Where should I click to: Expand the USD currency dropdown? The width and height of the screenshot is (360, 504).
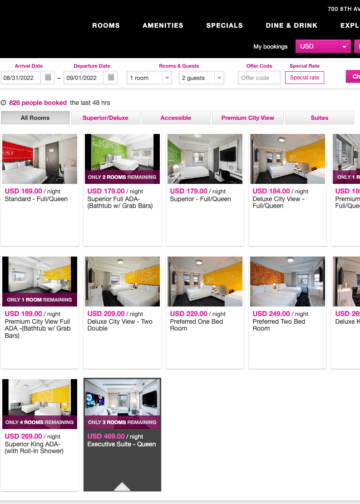[x=323, y=46]
